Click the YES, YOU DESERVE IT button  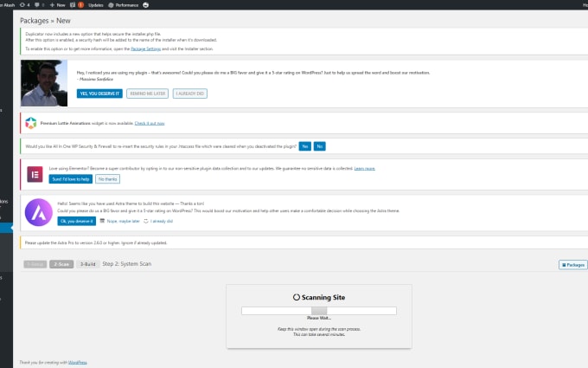[x=99, y=94]
